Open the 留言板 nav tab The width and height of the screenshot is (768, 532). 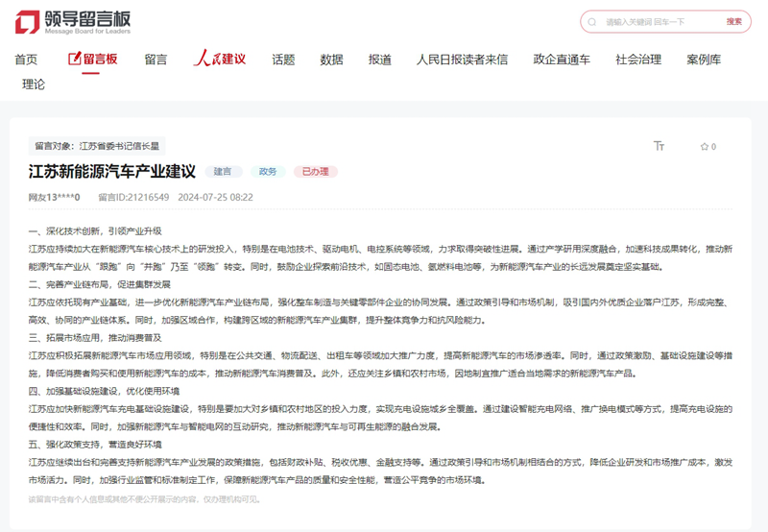tap(92, 60)
